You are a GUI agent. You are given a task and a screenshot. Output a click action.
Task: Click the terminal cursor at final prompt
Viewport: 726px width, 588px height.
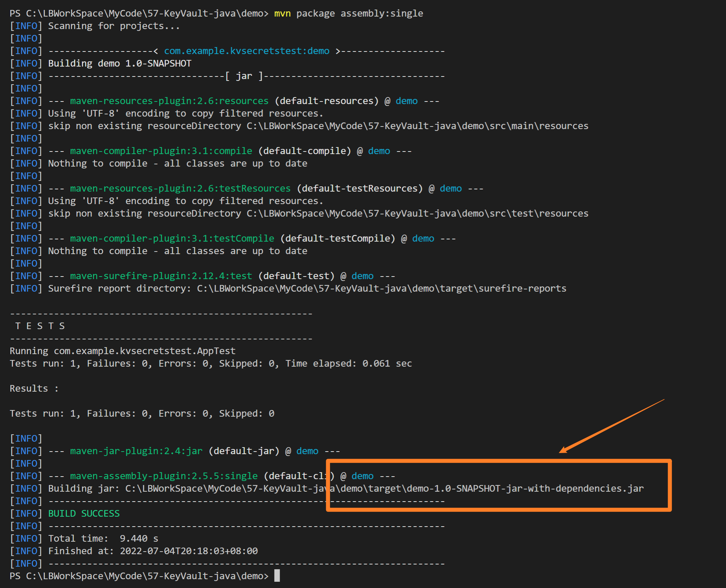(277, 575)
